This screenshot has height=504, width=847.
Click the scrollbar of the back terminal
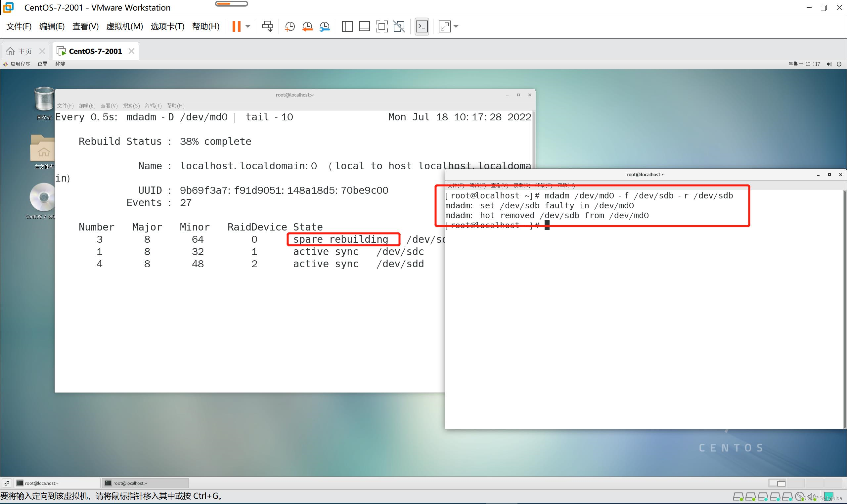[533, 139]
